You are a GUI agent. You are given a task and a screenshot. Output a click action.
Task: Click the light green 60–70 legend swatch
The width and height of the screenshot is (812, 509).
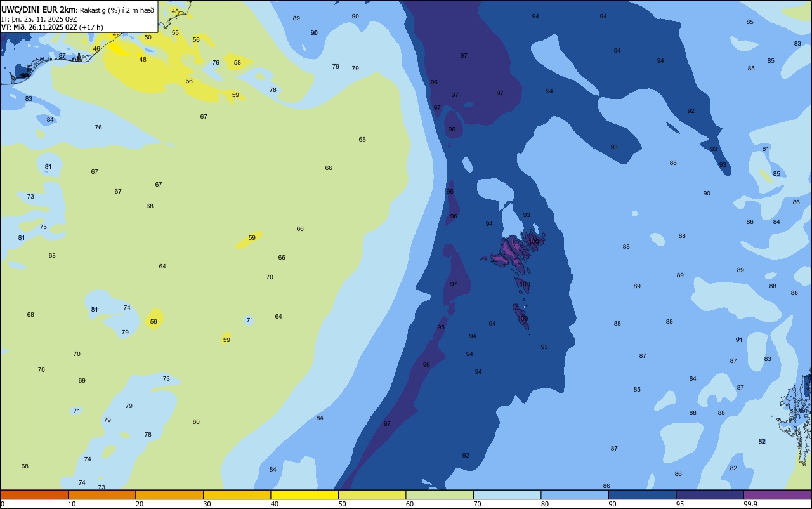click(440, 494)
